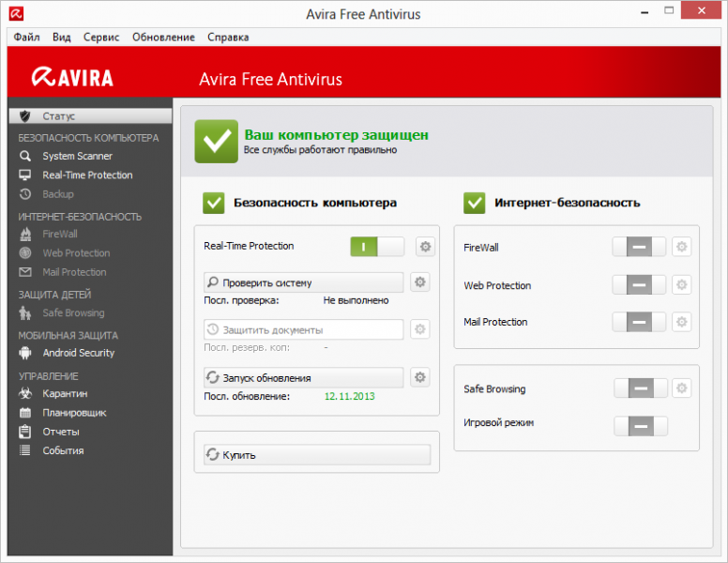Click the last update date 12.11.2013

(x=350, y=396)
